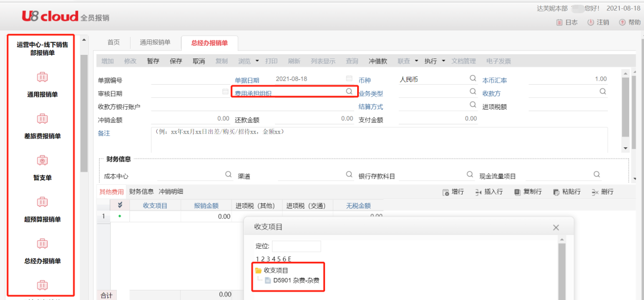
Task: Switch to the 首页 tab
Action: tap(113, 42)
